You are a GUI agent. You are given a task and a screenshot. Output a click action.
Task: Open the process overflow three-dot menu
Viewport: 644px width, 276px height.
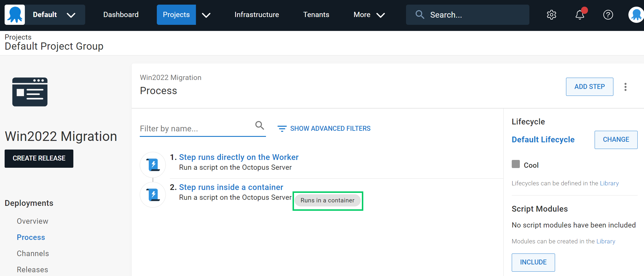626,87
